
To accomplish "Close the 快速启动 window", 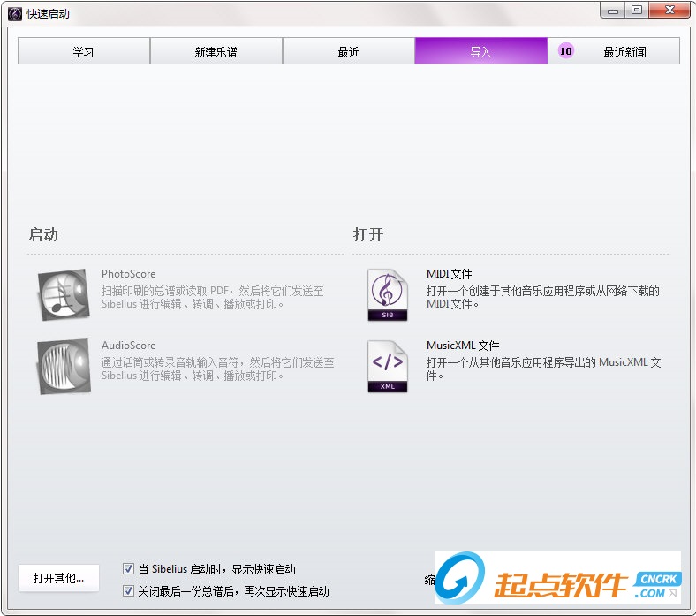I will [x=670, y=11].
